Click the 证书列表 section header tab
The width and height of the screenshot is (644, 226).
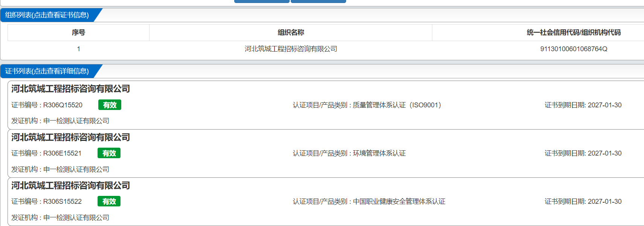click(x=47, y=71)
